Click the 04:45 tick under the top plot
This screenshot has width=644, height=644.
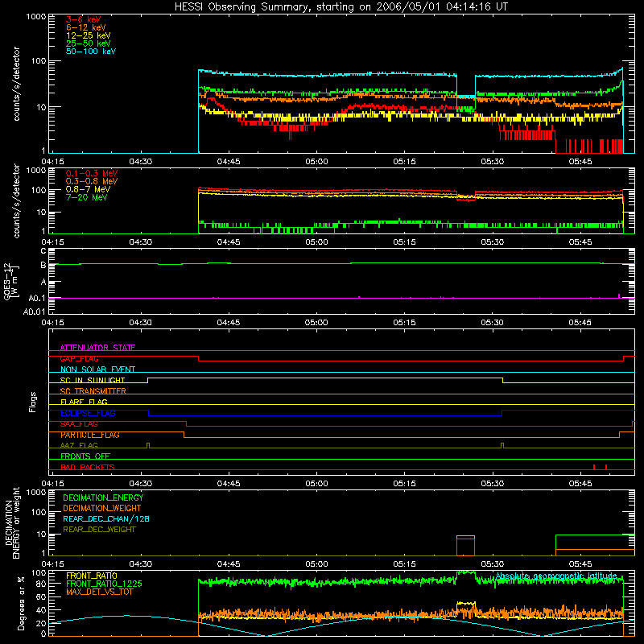pyautogui.click(x=229, y=162)
